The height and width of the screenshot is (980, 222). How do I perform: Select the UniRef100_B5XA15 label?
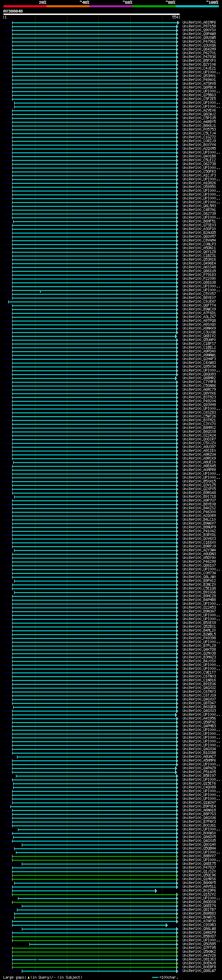199,481
